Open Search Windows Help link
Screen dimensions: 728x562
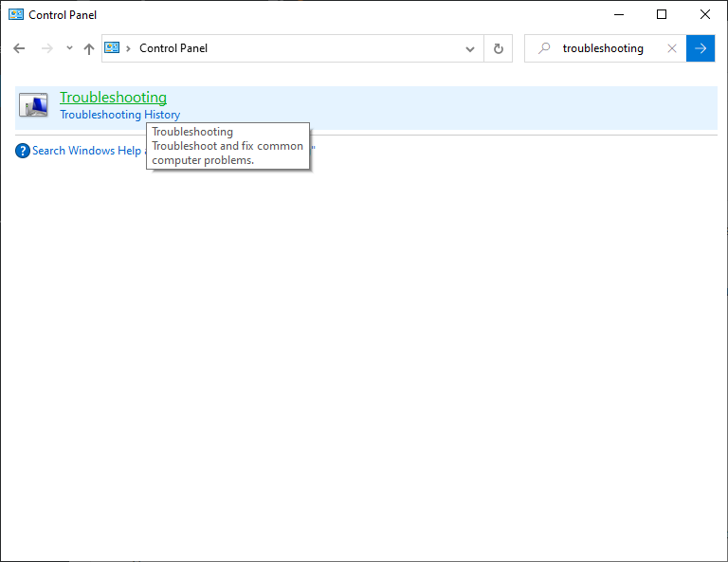tap(87, 151)
